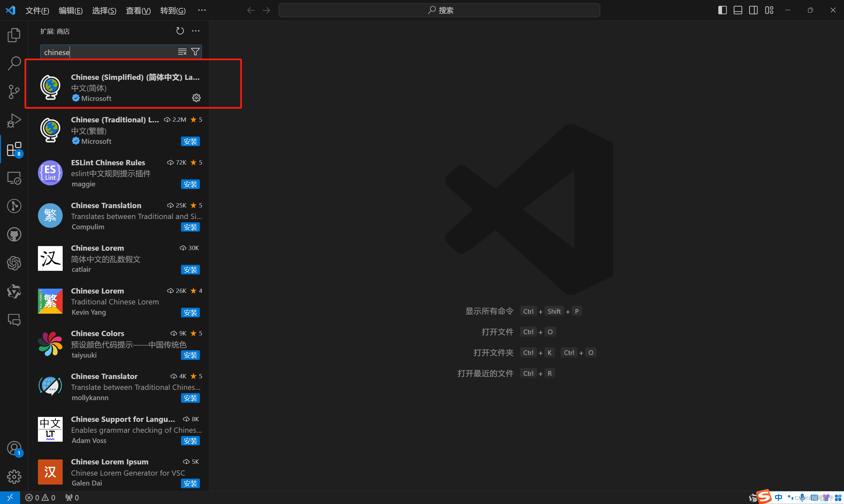Install Chinese Translation by Compulim
This screenshot has width=844, height=504.
(x=190, y=227)
